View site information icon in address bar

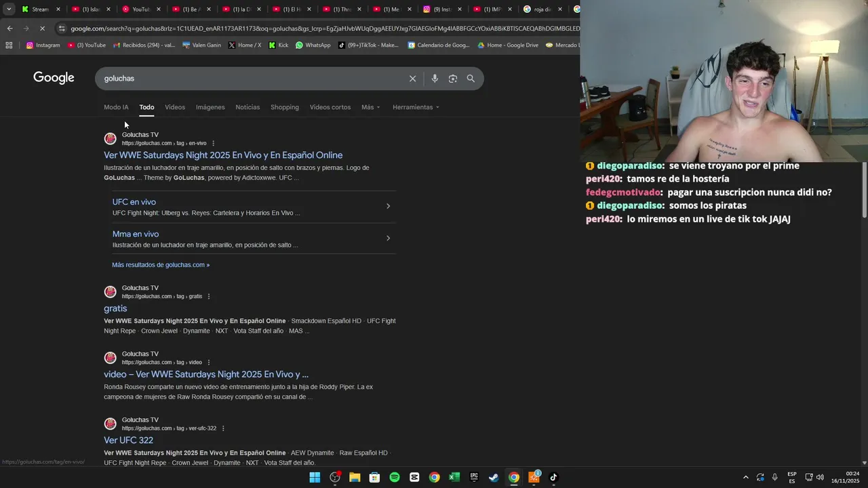pyautogui.click(x=62, y=28)
